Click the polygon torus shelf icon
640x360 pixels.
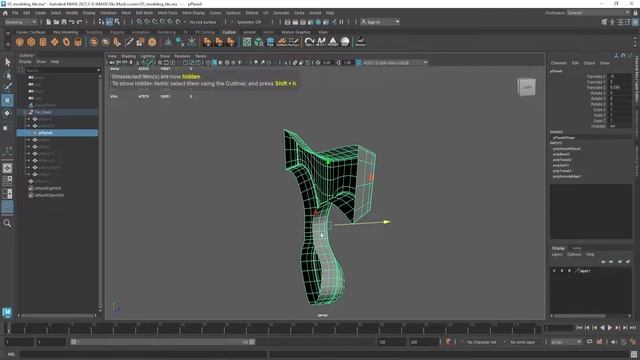point(66,42)
